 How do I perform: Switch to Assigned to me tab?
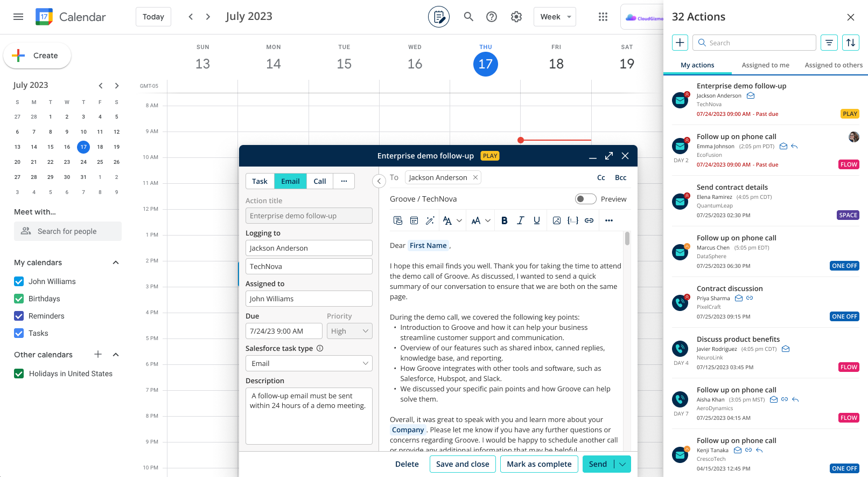tap(765, 65)
